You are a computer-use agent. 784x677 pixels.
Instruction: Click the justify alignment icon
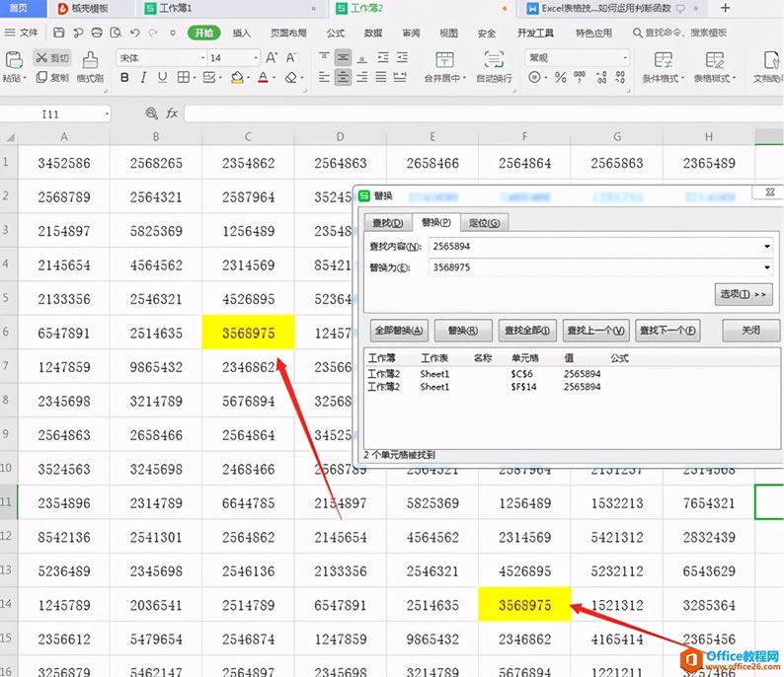coord(381,77)
